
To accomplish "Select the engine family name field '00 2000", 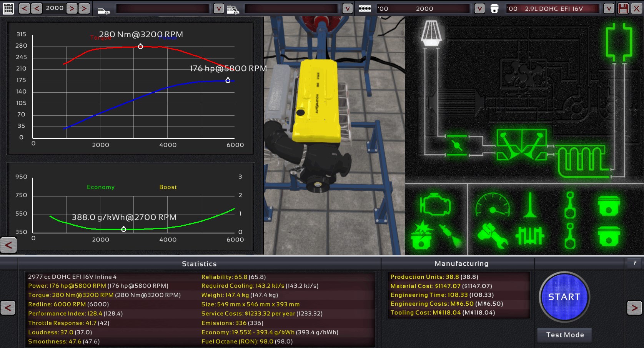I will coord(423,8).
